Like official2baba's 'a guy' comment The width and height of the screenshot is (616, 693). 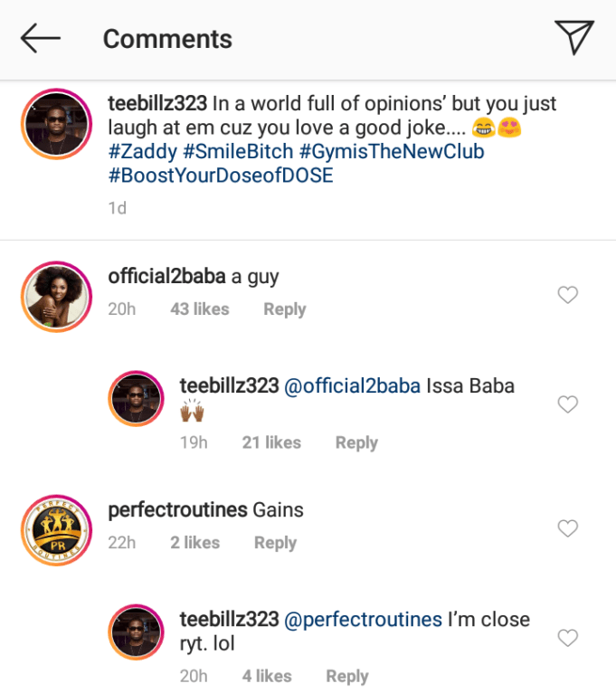pyautogui.click(x=567, y=295)
